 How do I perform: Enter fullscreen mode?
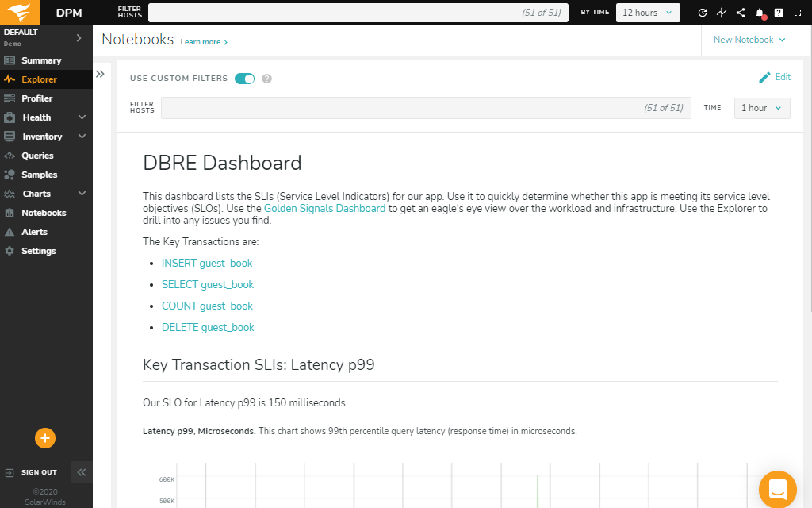tap(798, 13)
